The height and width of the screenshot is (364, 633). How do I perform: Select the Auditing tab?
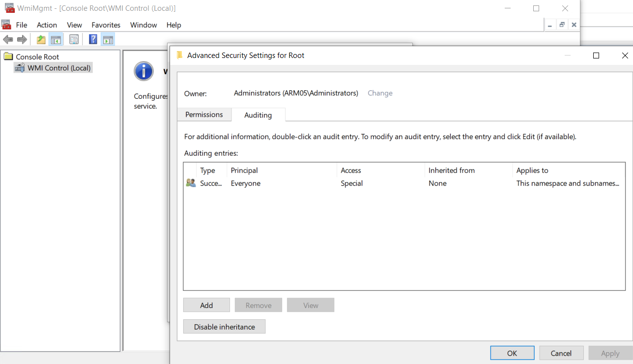tap(258, 115)
